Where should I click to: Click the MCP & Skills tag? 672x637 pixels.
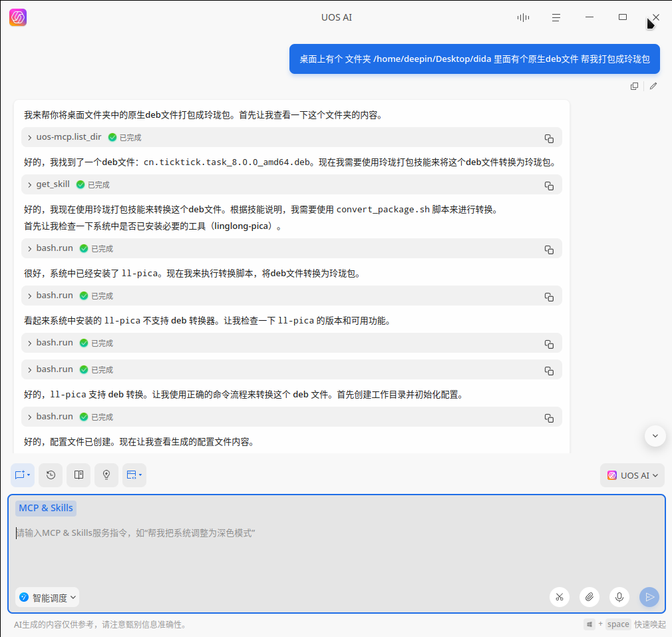pos(46,508)
